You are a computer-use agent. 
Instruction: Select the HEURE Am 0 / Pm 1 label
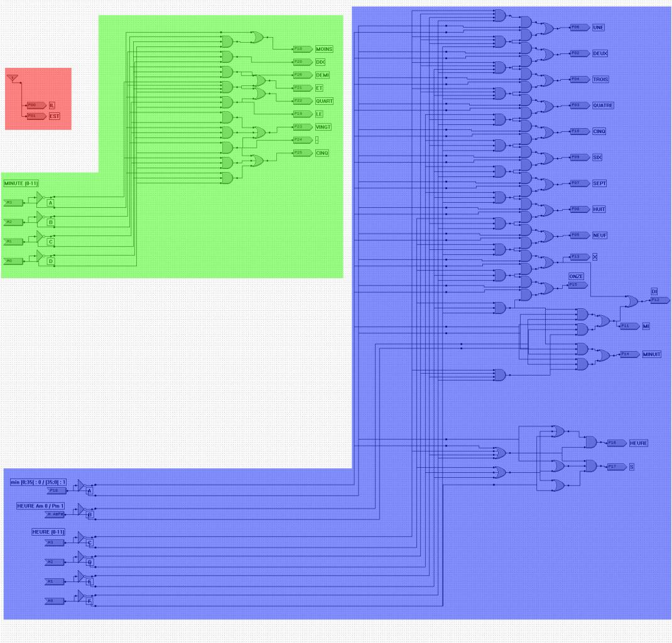(x=41, y=506)
